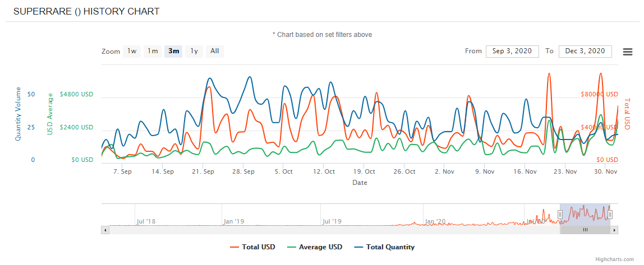The height and width of the screenshot is (265, 644).
Task: Edit the From date field Sep 3, 2020
Action: click(512, 52)
